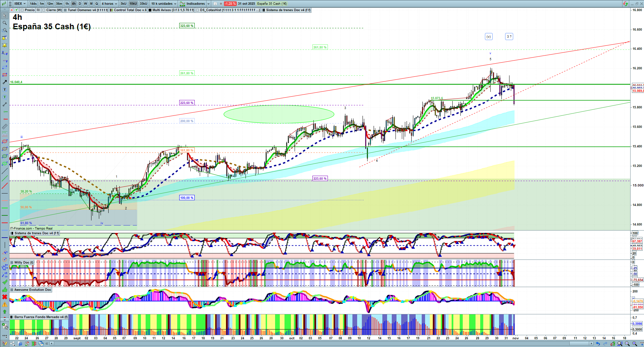
Task: Toggle the Cierre (W) checkbox
Action: click(44, 10)
